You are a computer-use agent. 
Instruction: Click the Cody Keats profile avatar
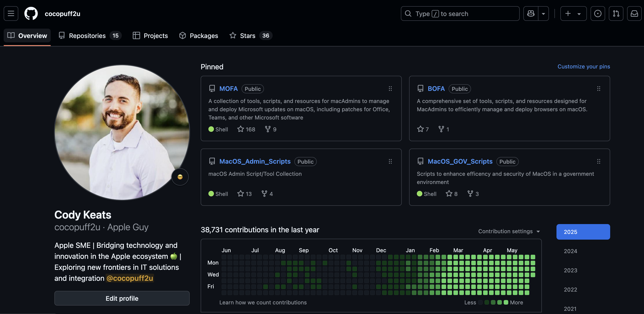(122, 133)
